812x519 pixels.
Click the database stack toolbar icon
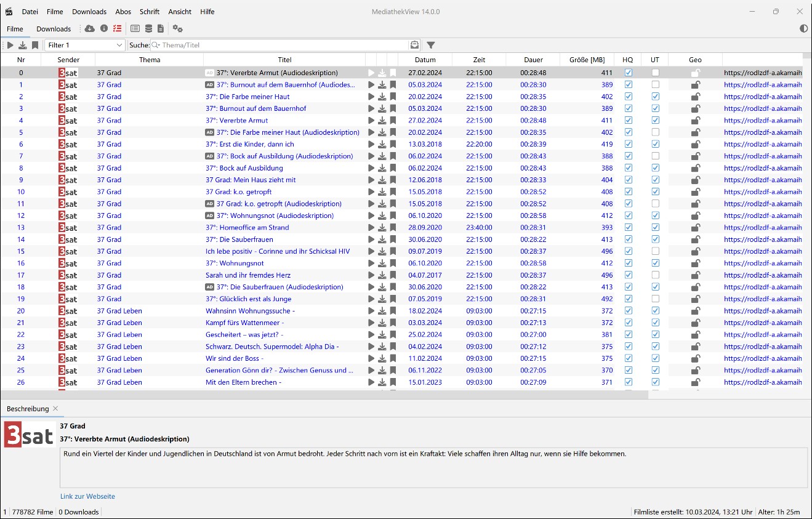(x=148, y=28)
